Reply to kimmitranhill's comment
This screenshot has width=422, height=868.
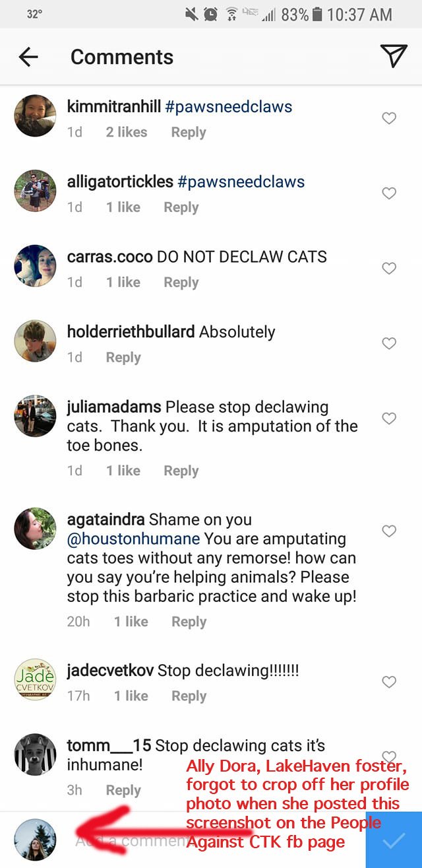189,132
